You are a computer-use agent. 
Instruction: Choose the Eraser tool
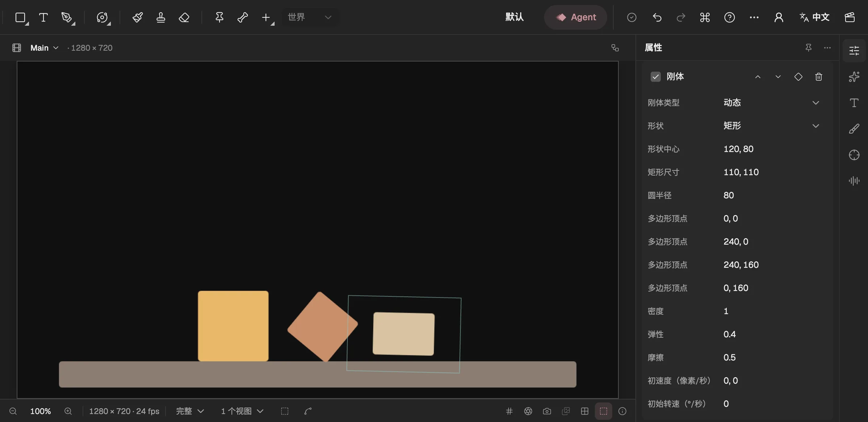pyautogui.click(x=184, y=17)
